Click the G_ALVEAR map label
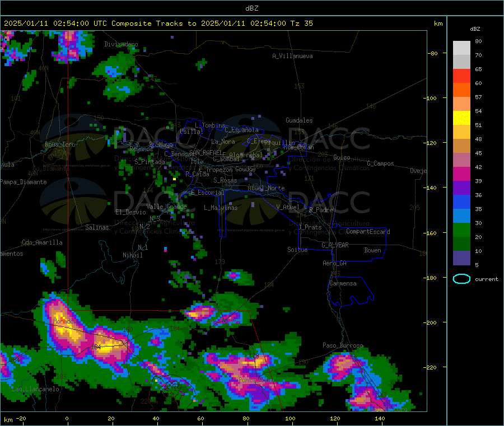 click(335, 245)
